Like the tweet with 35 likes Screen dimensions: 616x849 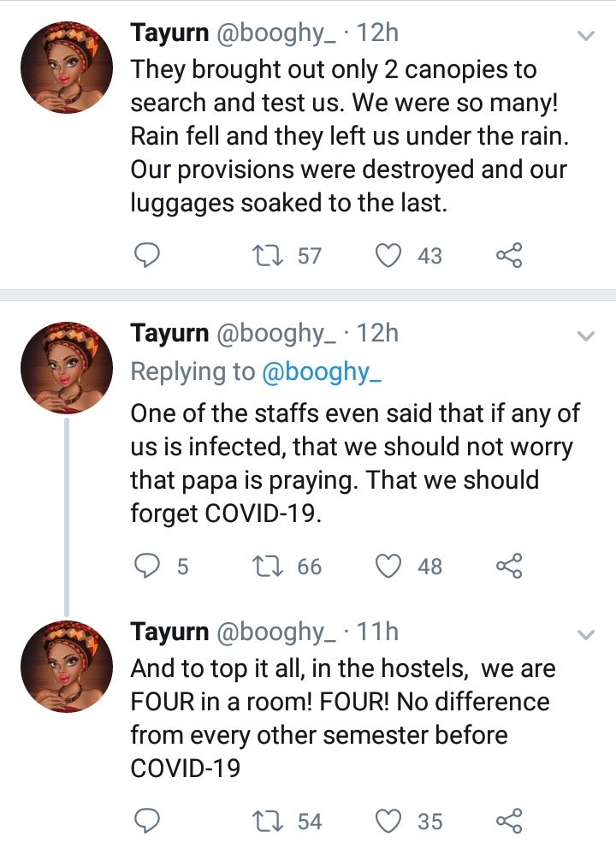[389, 822]
